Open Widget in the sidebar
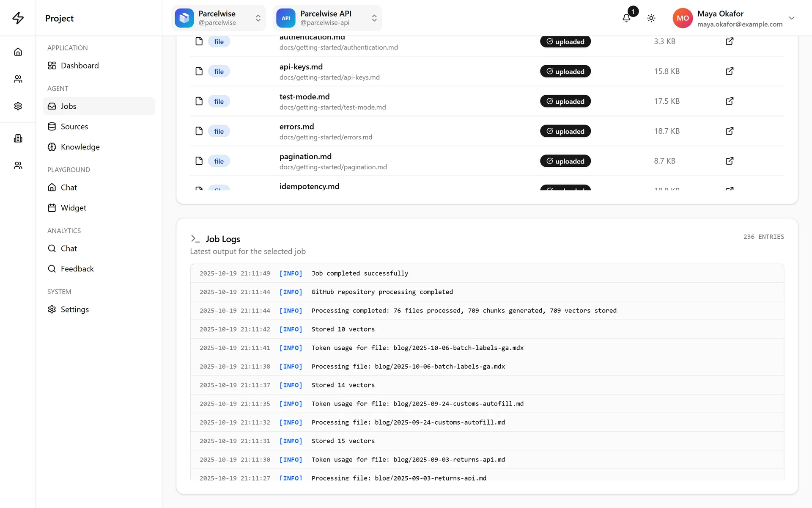The image size is (812, 508). point(99,208)
